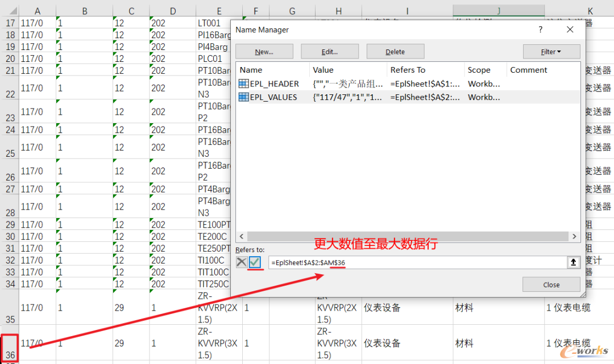Select column J header
Screen dimensions: 614x364
coord(499,11)
